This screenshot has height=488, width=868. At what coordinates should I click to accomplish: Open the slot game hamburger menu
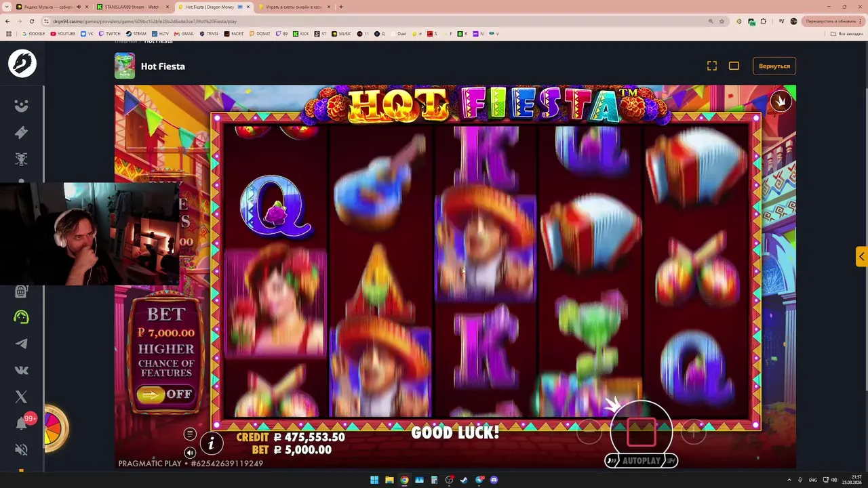190,434
